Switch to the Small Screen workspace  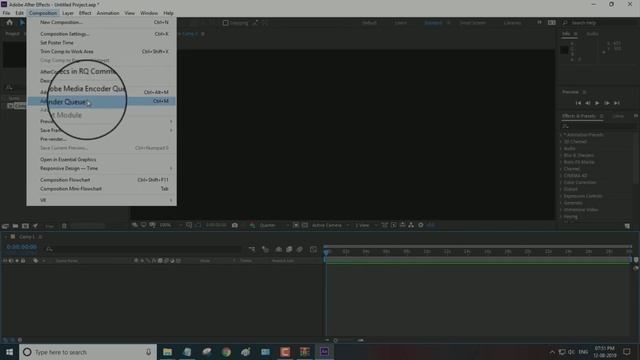[473, 23]
